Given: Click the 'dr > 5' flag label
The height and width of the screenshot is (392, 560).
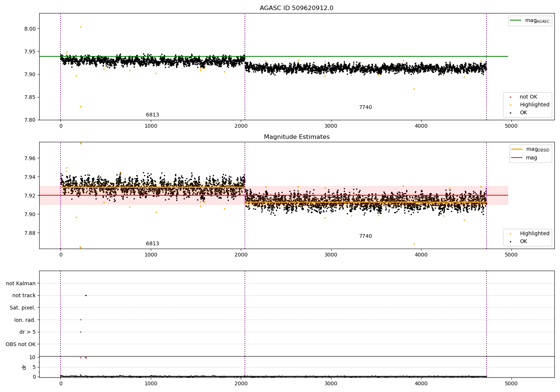Looking at the screenshot, I should point(28,332).
